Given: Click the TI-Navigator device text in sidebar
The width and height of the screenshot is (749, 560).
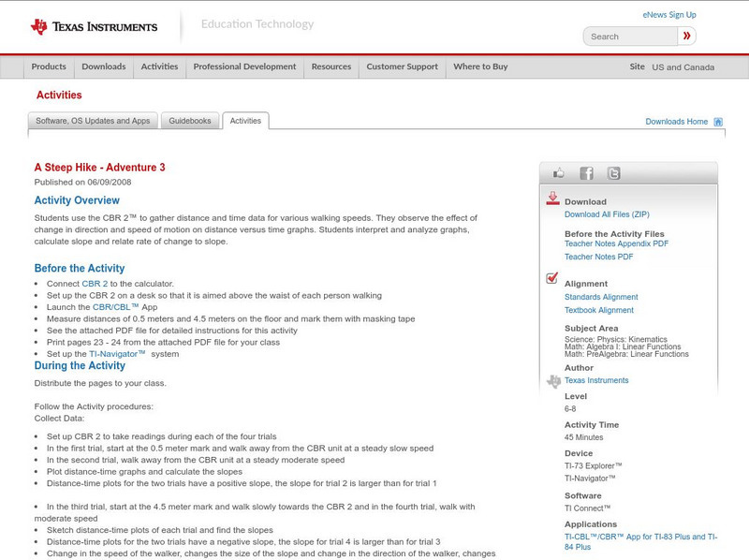Looking at the screenshot, I should click(x=590, y=479).
